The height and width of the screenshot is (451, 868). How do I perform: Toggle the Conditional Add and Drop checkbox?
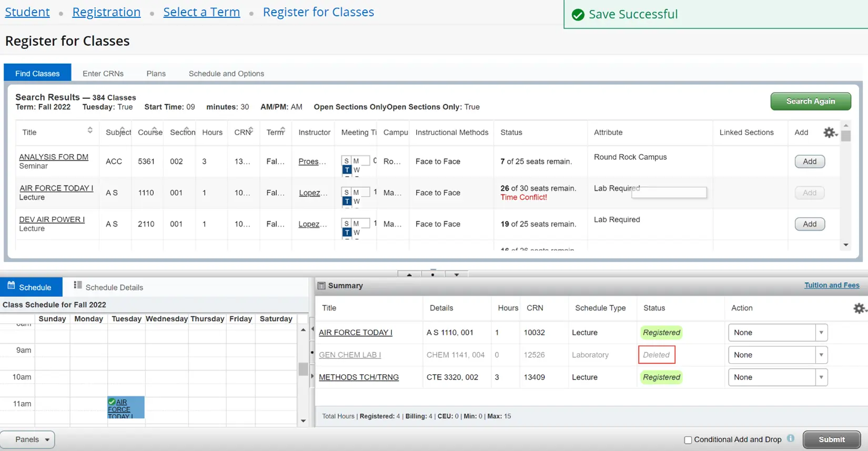pyautogui.click(x=688, y=440)
